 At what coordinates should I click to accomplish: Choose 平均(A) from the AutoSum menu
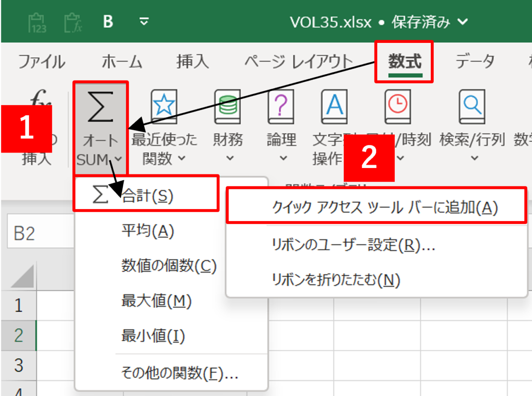[x=171, y=231]
